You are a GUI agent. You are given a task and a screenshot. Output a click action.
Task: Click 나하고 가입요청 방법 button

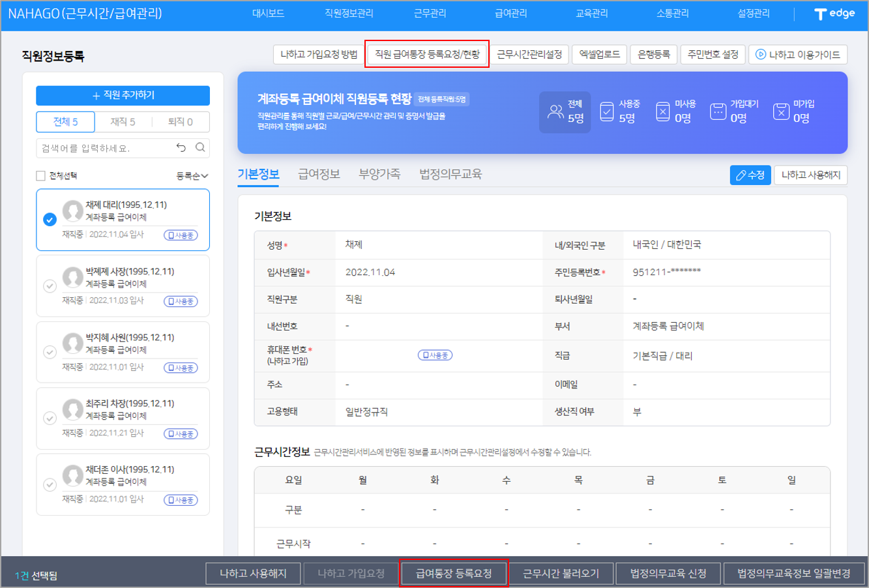pyautogui.click(x=319, y=54)
